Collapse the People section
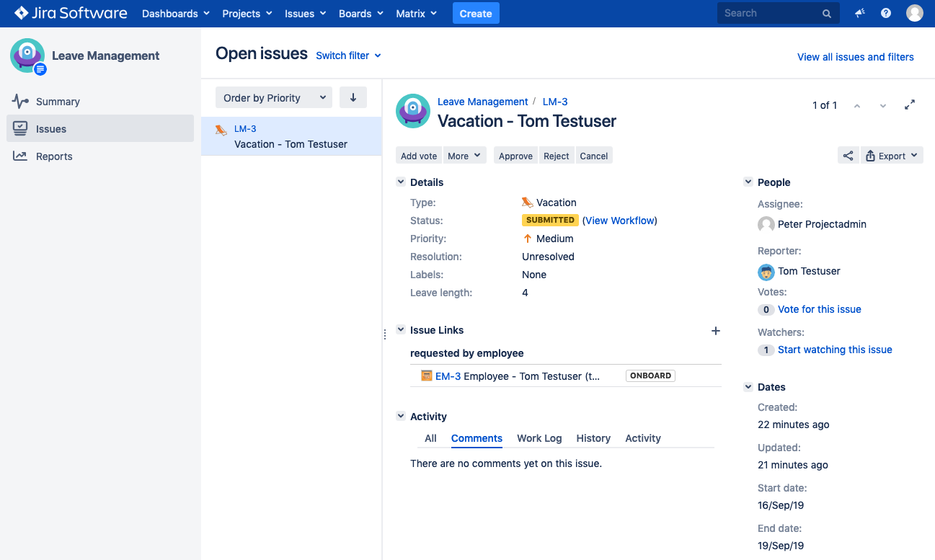Screen dimensions: 935x560 748,182
